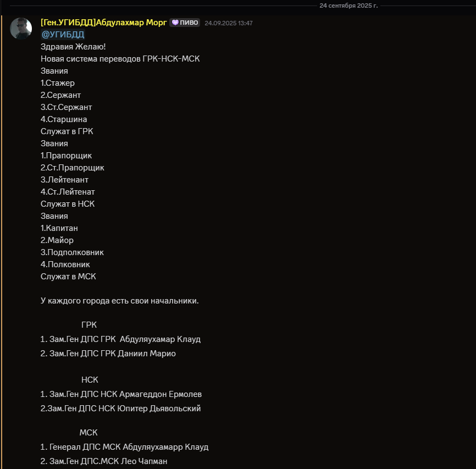
Task: Click the purple heart icon in ПИВО tag
Action: click(x=175, y=23)
